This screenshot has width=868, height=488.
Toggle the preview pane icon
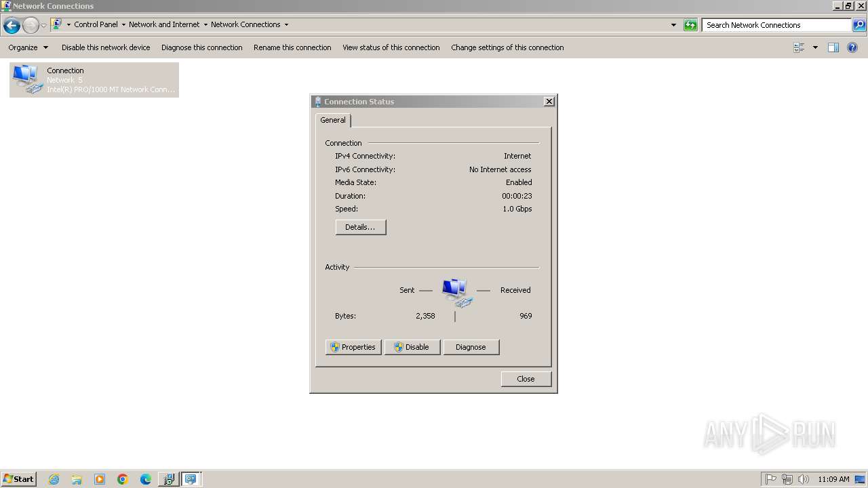coord(833,47)
